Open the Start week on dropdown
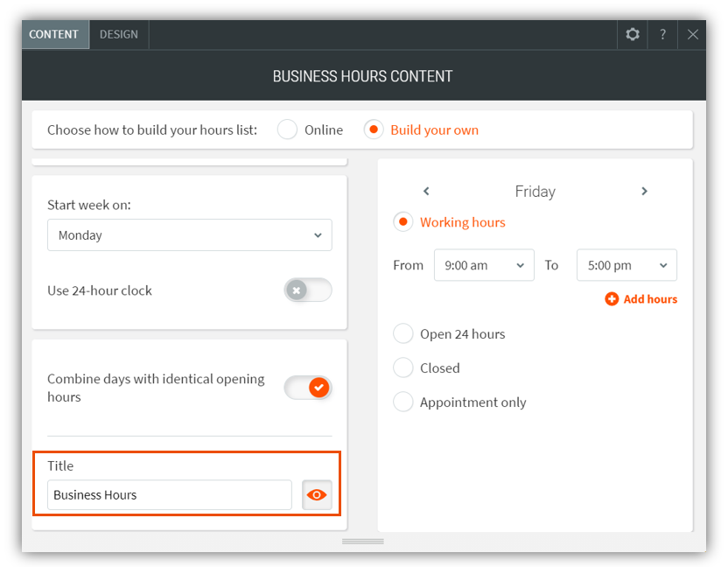 190,235
